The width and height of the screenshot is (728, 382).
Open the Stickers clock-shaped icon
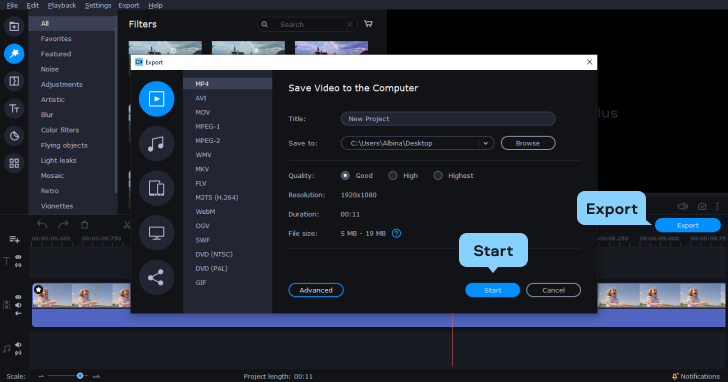[x=14, y=136]
